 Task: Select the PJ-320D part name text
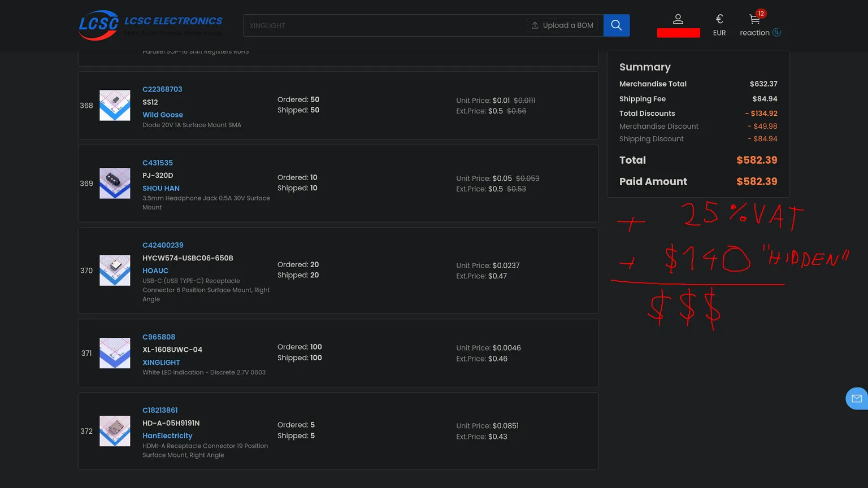pos(158,176)
